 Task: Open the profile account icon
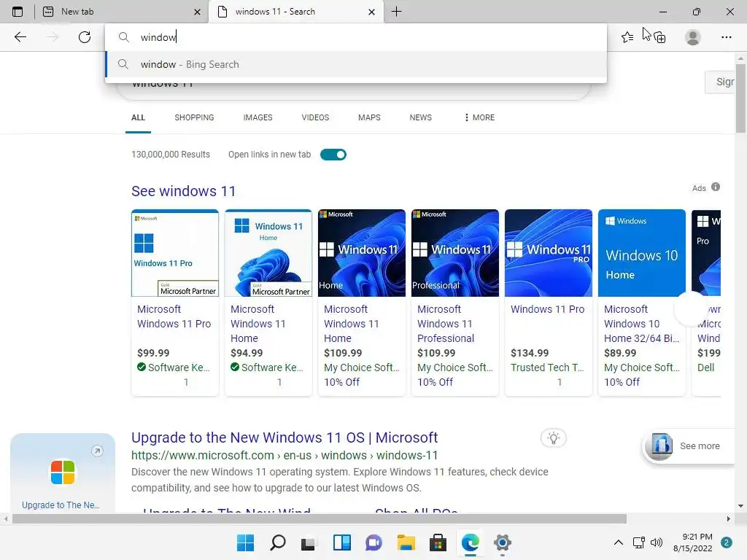click(693, 37)
